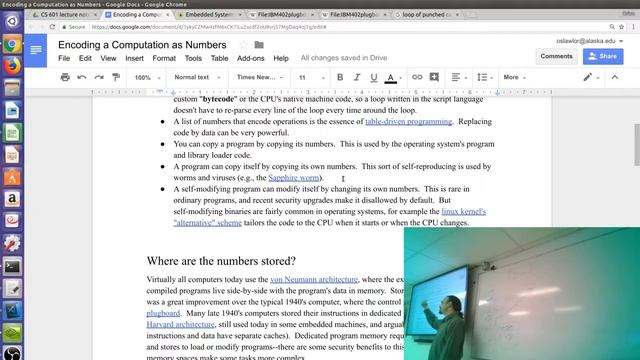Open the line spacing dropdown

485,77
